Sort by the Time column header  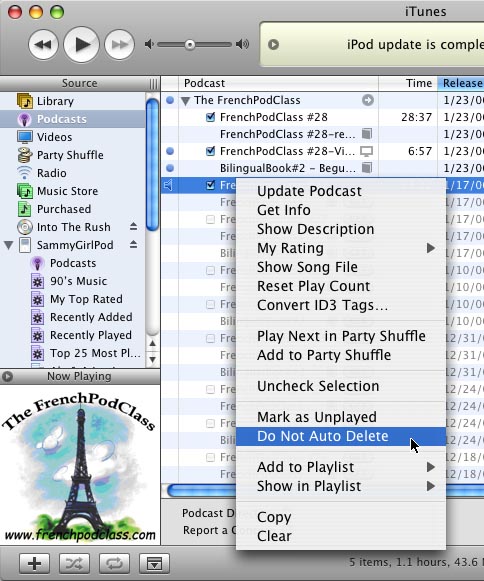coord(408,83)
